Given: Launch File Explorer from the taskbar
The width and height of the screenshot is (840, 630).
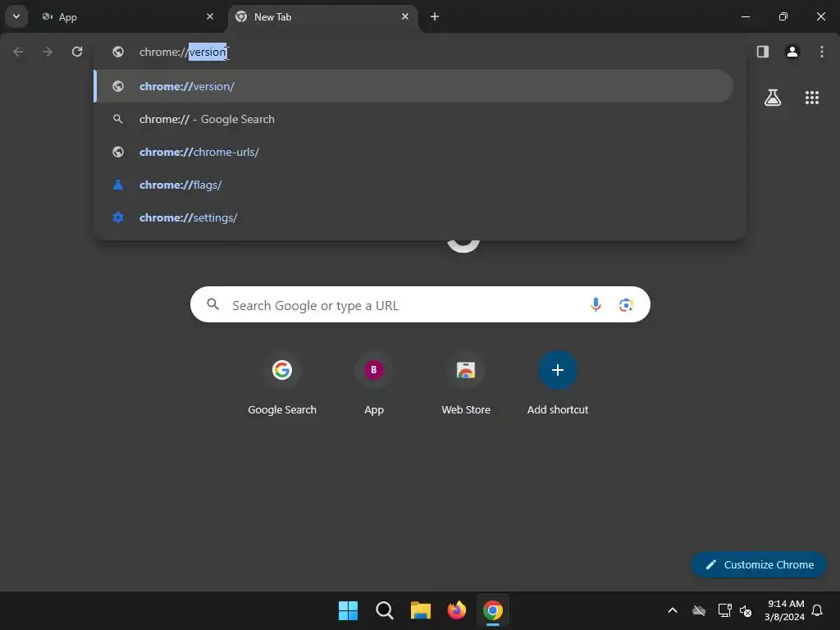Looking at the screenshot, I should [421, 610].
